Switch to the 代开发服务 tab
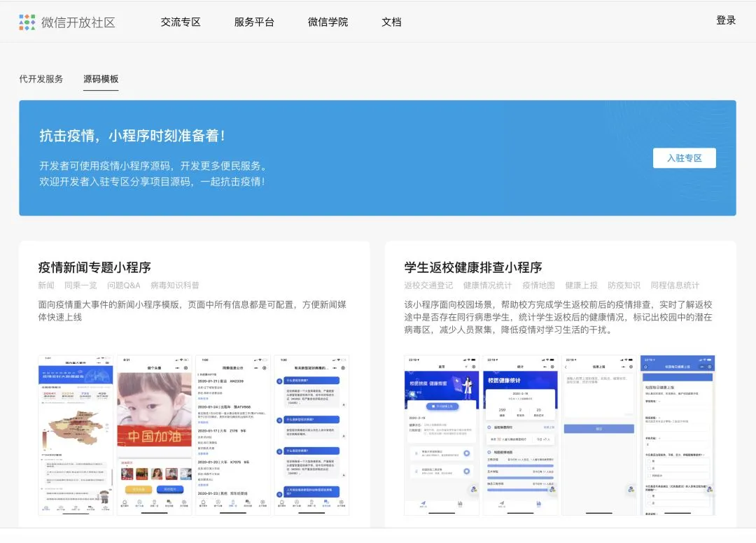This screenshot has height=543, width=756. coord(41,79)
